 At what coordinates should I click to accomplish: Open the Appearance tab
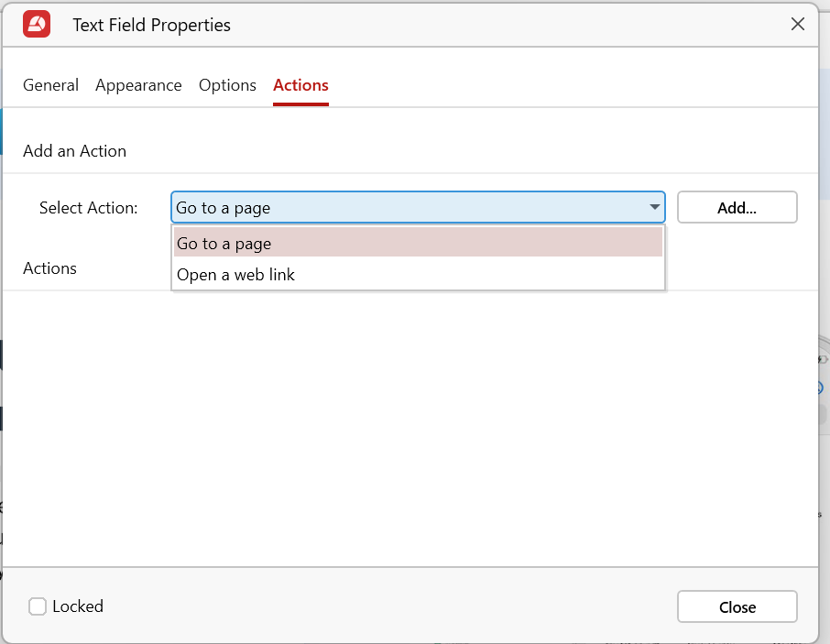(138, 85)
